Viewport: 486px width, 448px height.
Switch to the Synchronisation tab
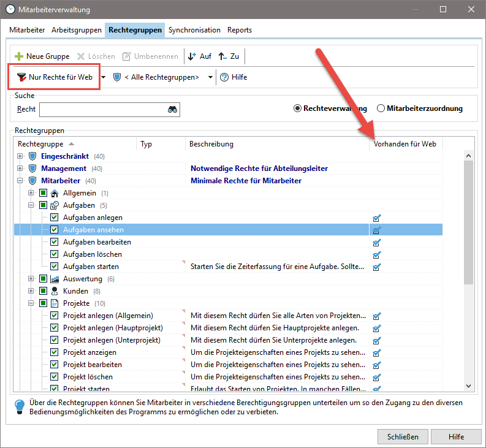point(194,30)
